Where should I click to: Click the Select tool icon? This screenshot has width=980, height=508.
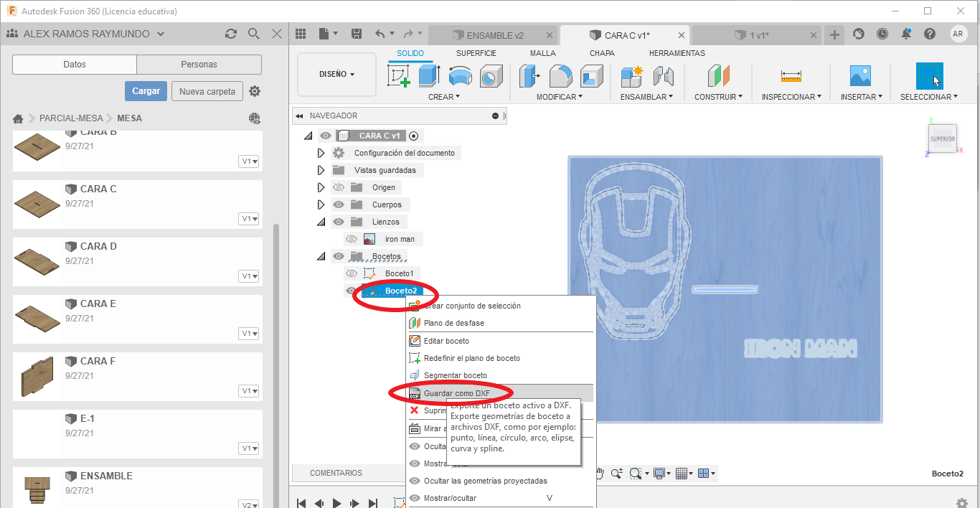pyautogui.click(x=929, y=76)
